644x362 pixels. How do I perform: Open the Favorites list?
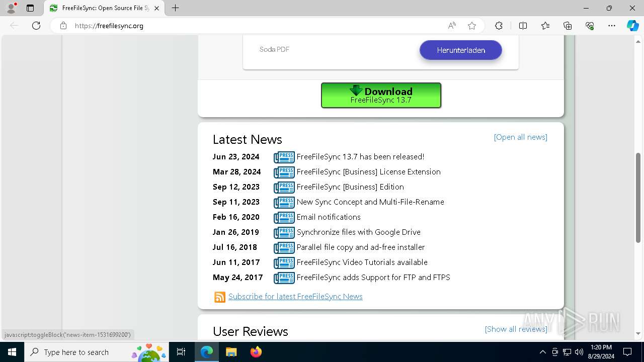click(545, 26)
